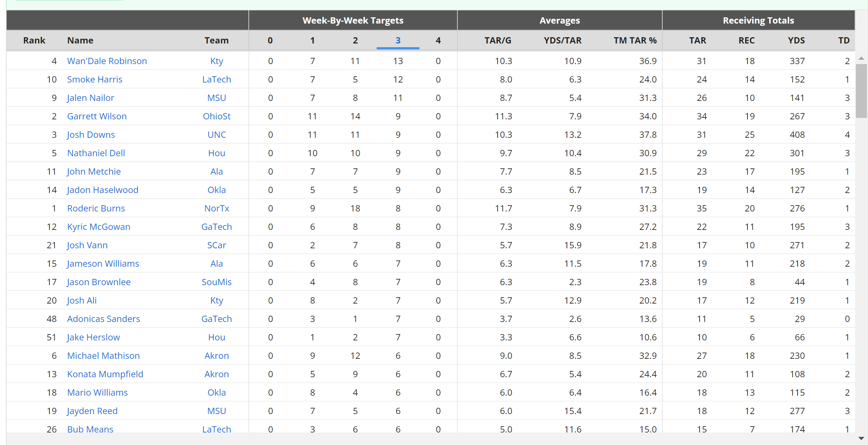Sort by TAR totals column header
The image size is (868, 445).
698,40
